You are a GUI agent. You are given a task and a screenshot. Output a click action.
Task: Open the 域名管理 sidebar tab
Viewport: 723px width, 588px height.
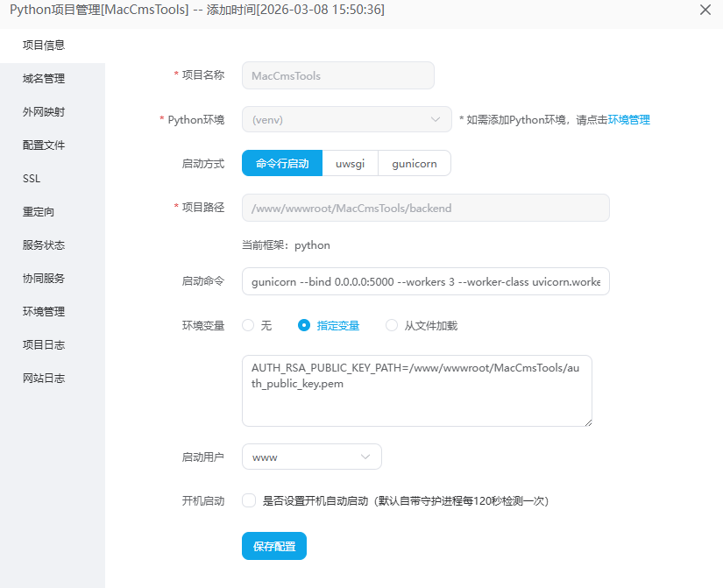point(44,79)
